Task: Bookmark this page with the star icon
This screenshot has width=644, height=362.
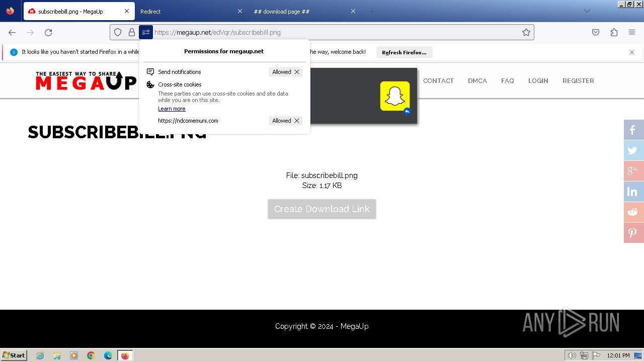Action: pyautogui.click(x=526, y=32)
